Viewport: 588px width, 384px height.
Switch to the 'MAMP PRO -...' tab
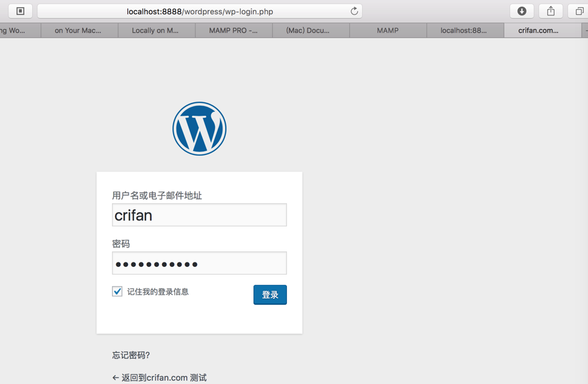tap(234, 30)
